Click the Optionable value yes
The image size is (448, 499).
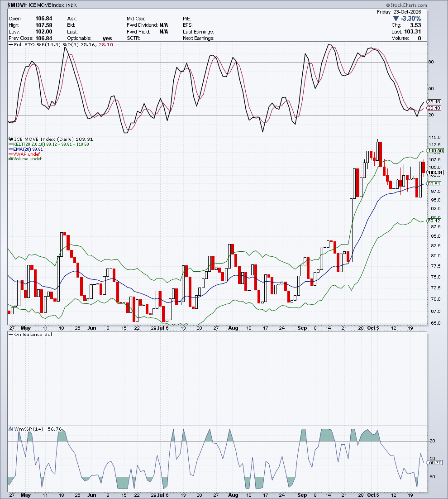tap(107, 38)
